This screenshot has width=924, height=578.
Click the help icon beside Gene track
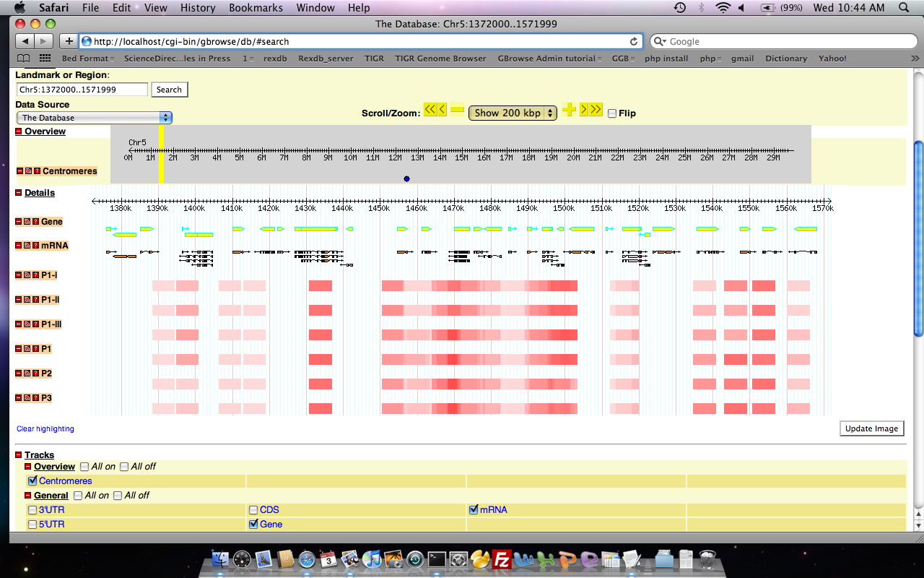[x=36, y=222]
